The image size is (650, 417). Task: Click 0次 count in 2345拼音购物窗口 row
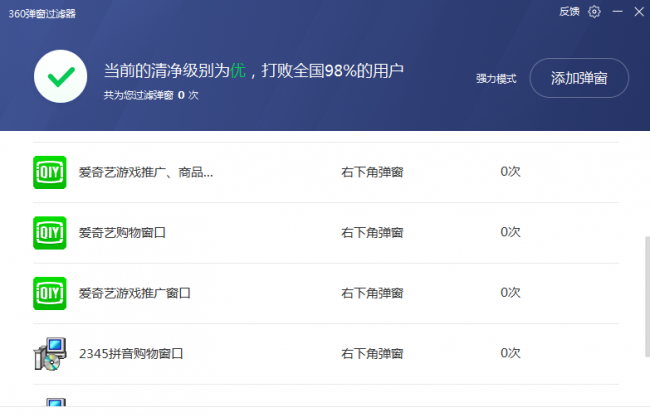tap(510, 353)
